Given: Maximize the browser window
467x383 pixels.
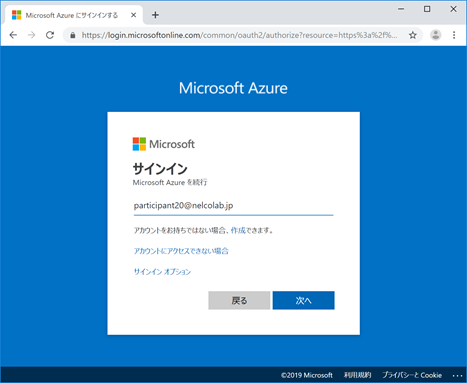Looking at the screenshot, I should 427,9.
